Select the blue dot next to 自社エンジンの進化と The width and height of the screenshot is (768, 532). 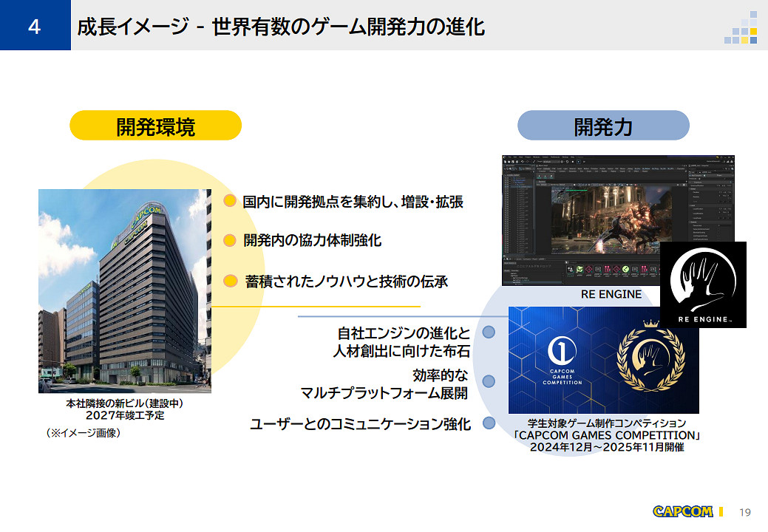488,332
